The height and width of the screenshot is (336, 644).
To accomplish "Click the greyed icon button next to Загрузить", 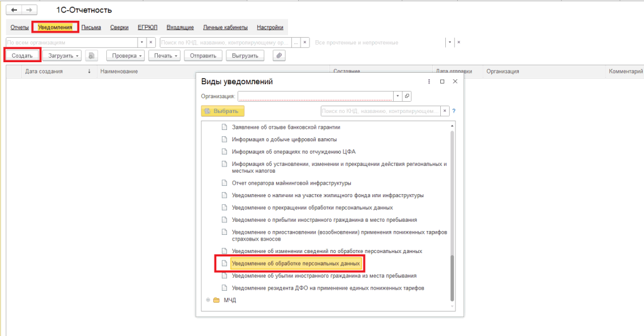I will [x=92, y=55].
